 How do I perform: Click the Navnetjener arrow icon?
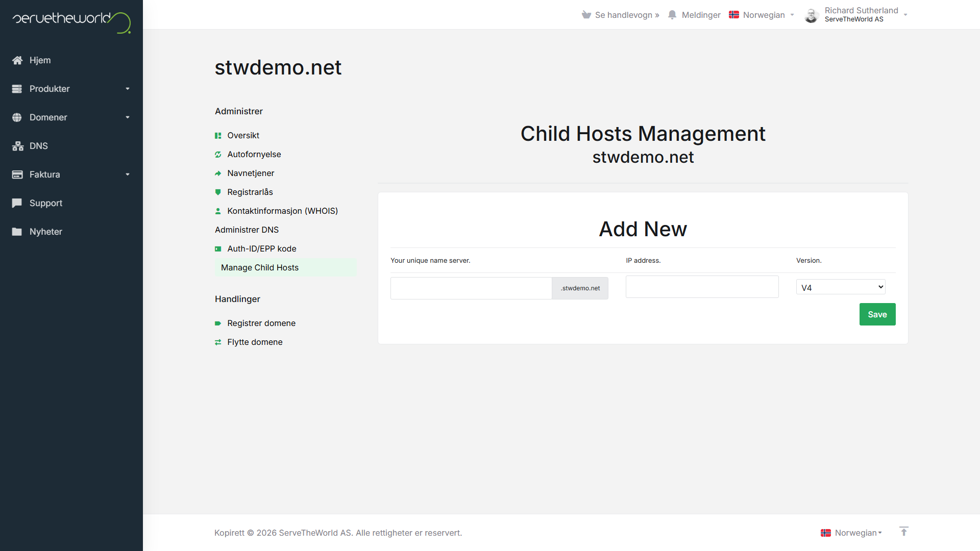[x=218, y=173]
